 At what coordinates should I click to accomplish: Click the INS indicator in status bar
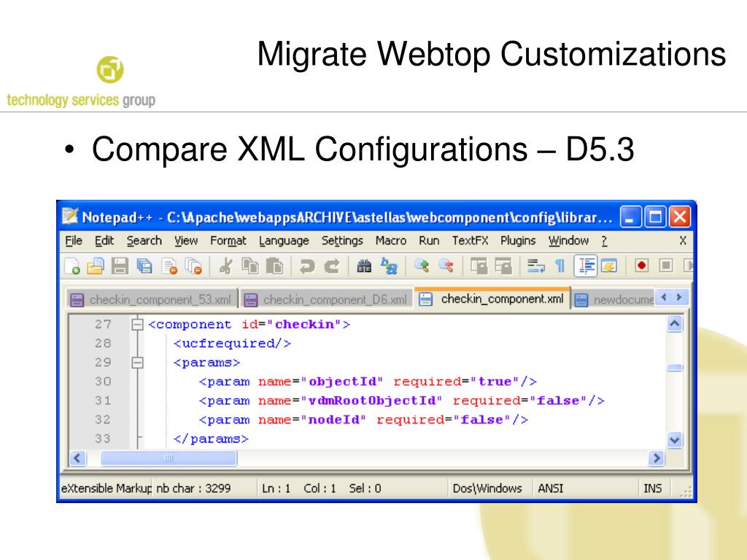tap(653, 489)
